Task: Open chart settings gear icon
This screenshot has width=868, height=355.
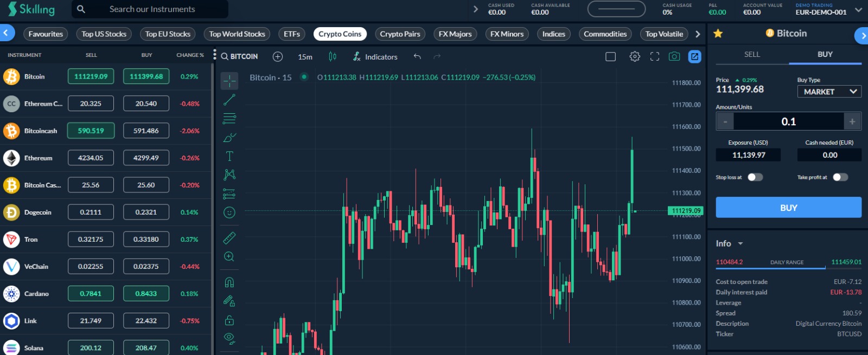Action: pos(635,56)
